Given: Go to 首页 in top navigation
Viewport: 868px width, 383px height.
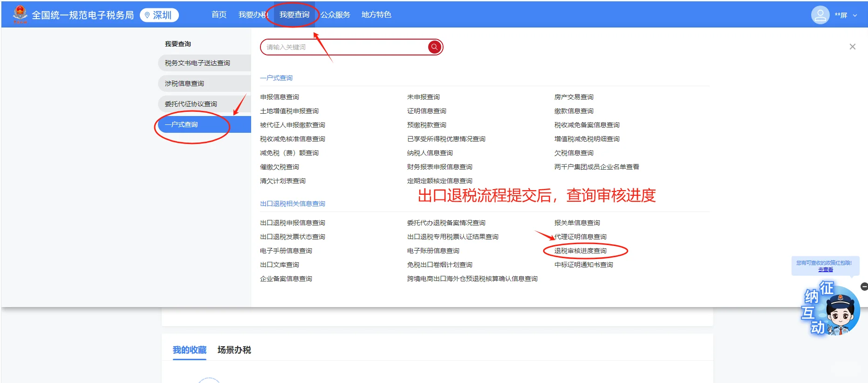Looking at the screenshot, I should (219, 15).
